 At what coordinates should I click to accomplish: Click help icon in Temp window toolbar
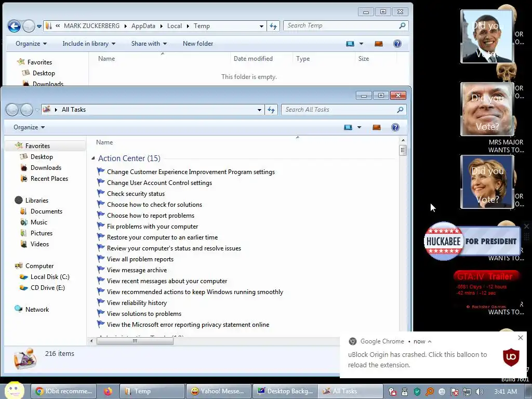point(397,44)
